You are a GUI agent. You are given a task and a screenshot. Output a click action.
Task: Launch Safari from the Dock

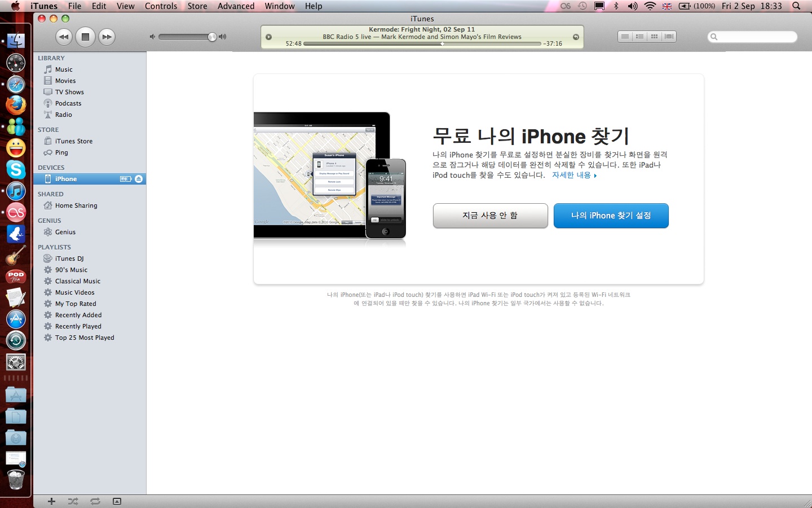16,84
